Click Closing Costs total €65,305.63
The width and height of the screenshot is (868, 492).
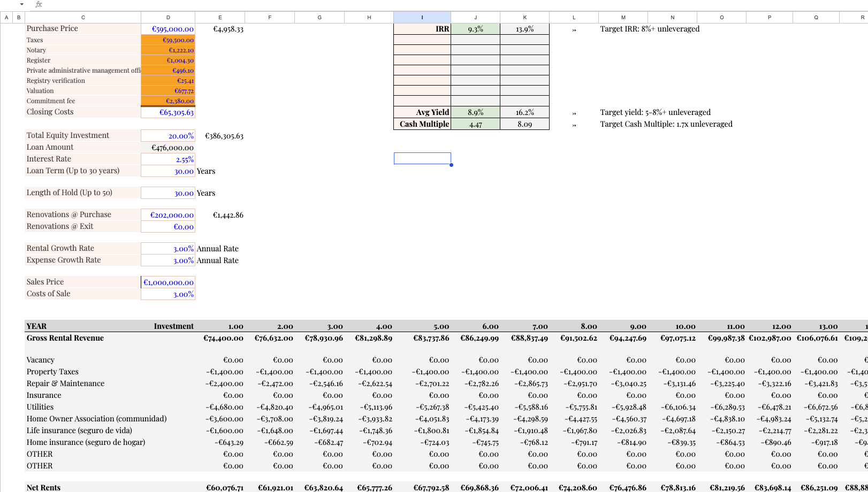[x=168, y=112]
